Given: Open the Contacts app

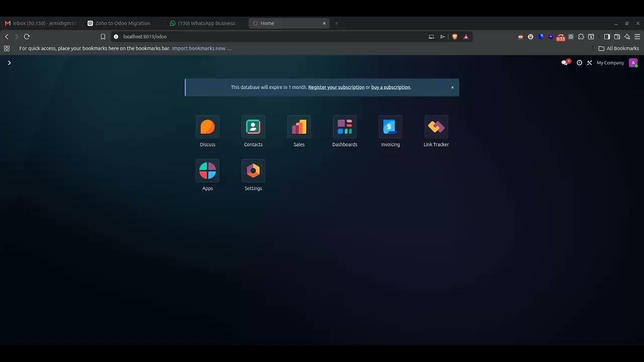Looking at the screenshot, I should (253, 131).
